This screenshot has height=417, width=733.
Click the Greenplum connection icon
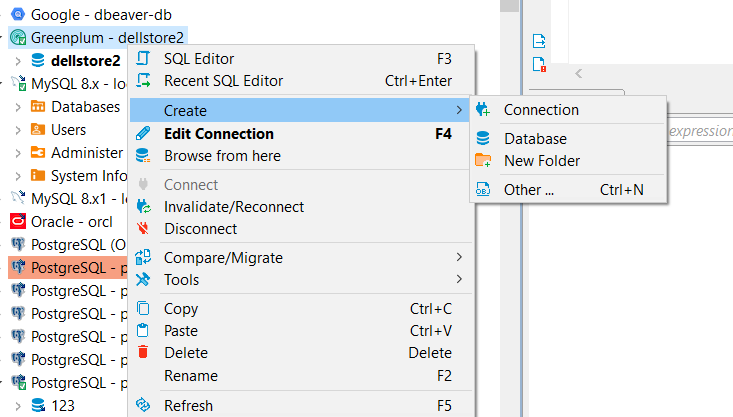(x=18, y=37)
